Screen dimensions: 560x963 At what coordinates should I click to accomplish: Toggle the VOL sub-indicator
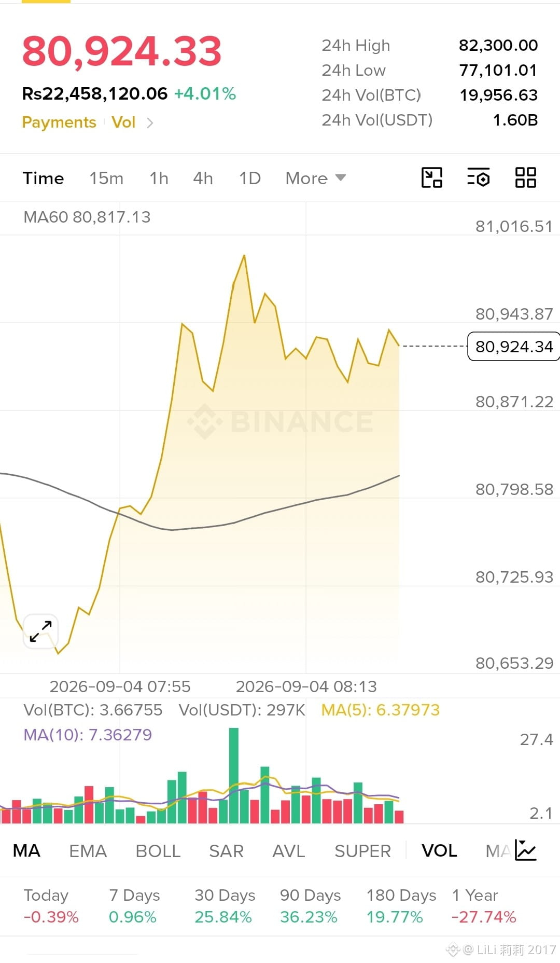point(439,850)
